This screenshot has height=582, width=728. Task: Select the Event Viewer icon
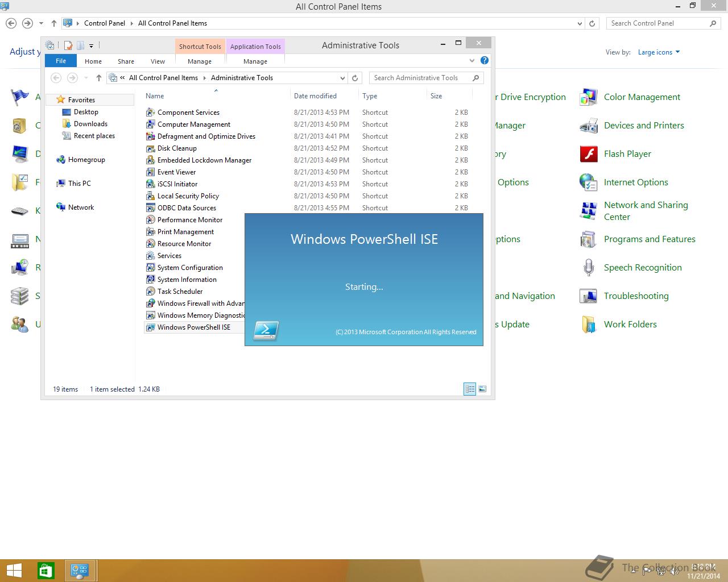pos(150,172)
